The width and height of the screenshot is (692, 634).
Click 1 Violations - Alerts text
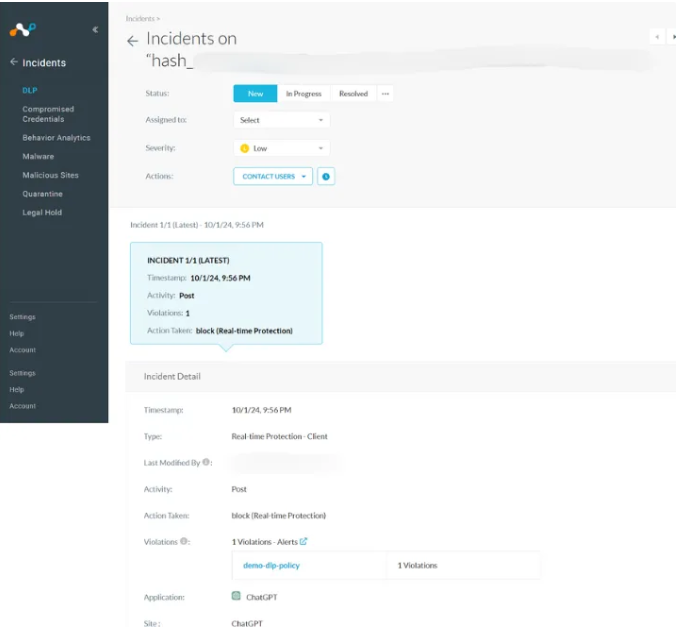click(x=265, y=541)
